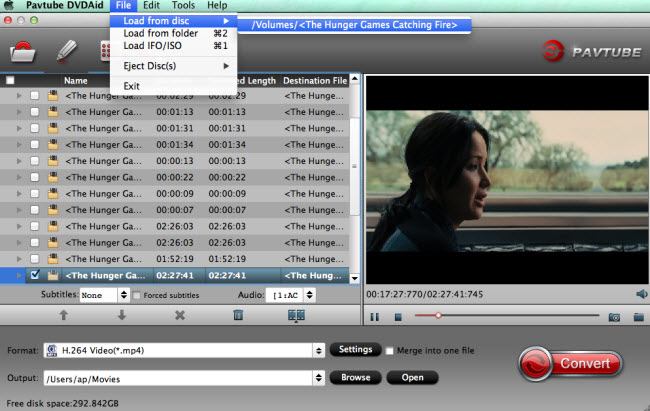Click the load disc folder icon
Image resolution: width=650 pixels, height=411 pixels.
(22, 52)
